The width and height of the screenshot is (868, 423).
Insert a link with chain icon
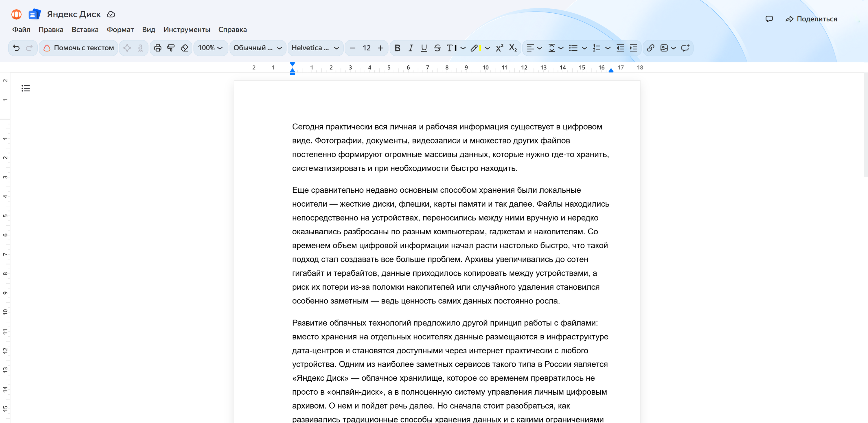(651, 48)
